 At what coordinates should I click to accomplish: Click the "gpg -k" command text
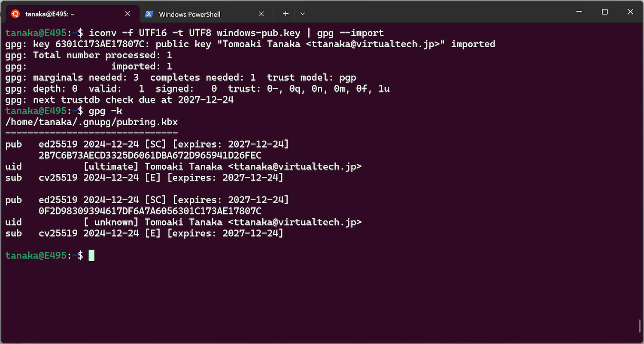pos(106,111)
